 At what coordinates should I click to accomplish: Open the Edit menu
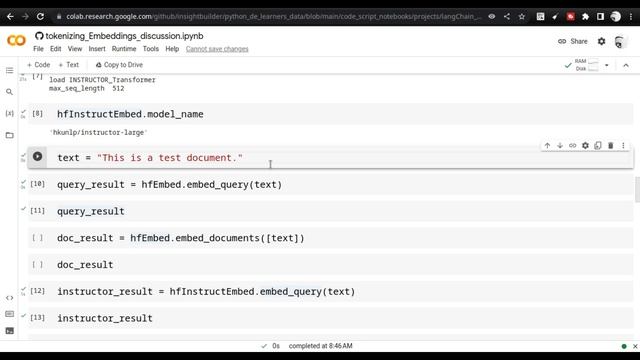[56, 49]
